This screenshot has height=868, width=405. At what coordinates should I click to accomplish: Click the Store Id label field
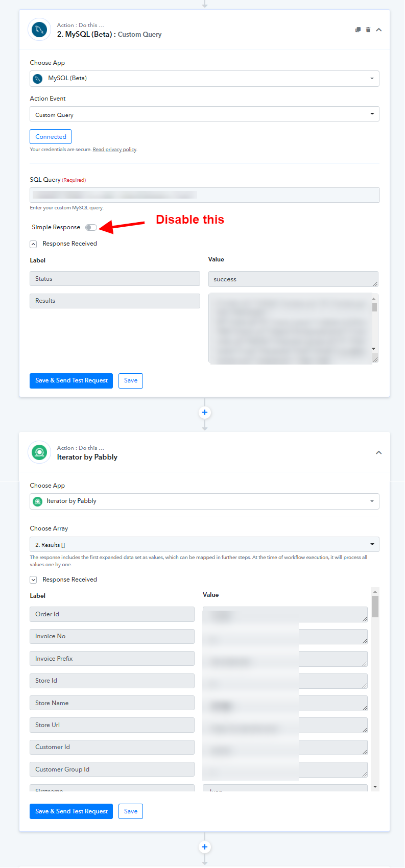coord(112,681)
